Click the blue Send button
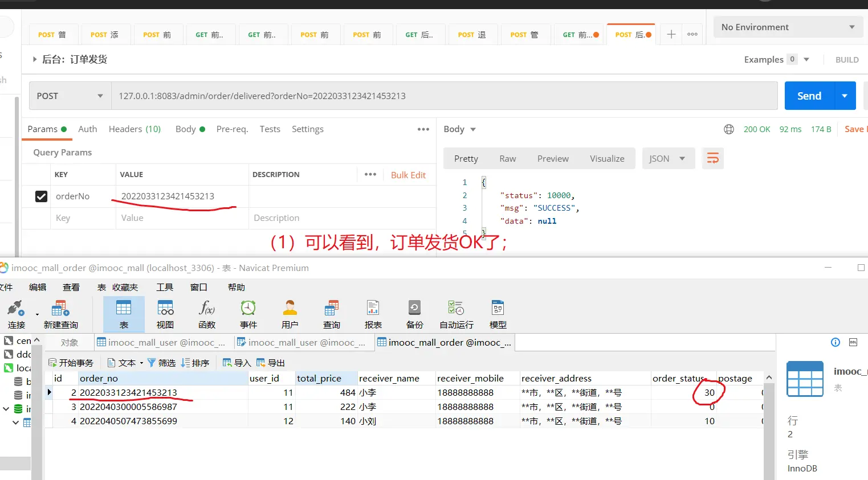This screenshot has height=480, width=868. (809, 96)
